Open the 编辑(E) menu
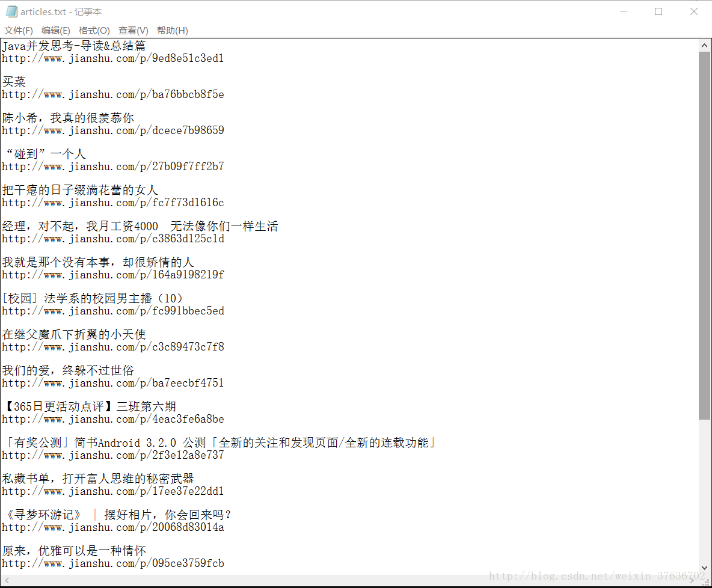Viewport: 712px width, 588px height. [55, 30]
